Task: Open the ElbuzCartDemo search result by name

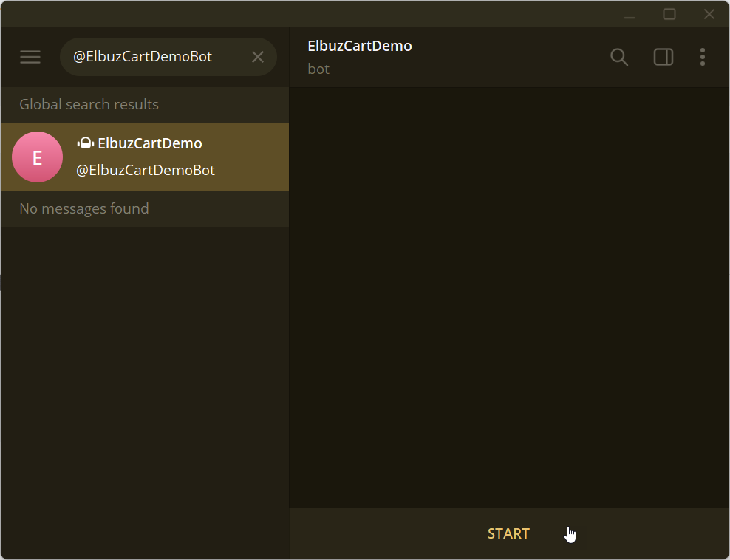Action: click(x=150, y=143)
